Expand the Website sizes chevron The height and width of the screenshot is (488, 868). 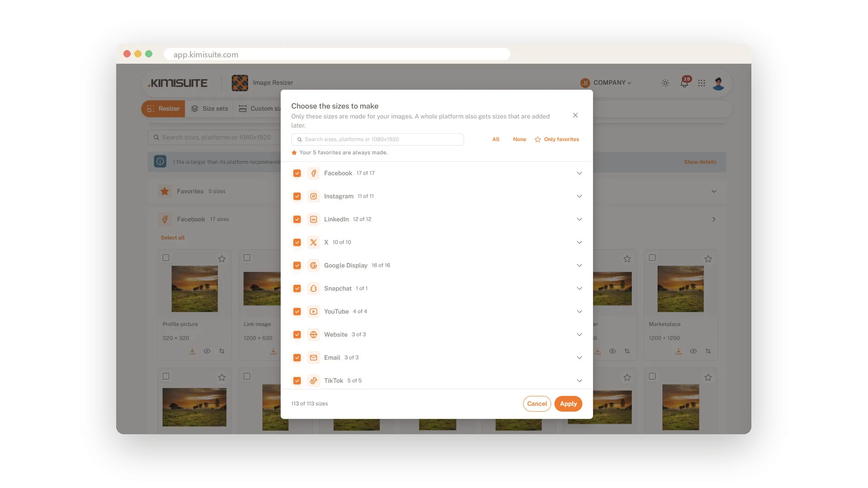[579, 334]
